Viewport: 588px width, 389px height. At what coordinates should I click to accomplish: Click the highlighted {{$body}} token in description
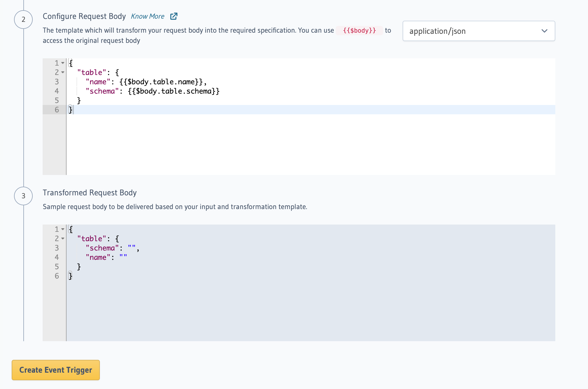[x=359, y=30]
